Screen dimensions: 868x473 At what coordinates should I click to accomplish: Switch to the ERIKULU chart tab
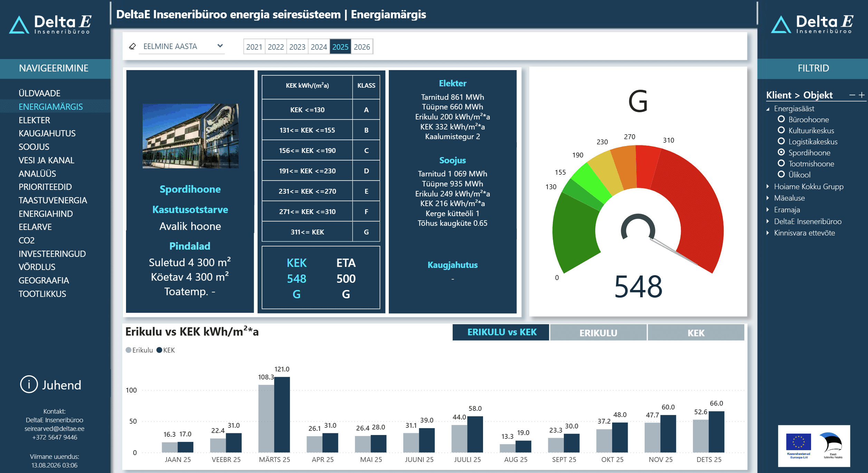598,333
